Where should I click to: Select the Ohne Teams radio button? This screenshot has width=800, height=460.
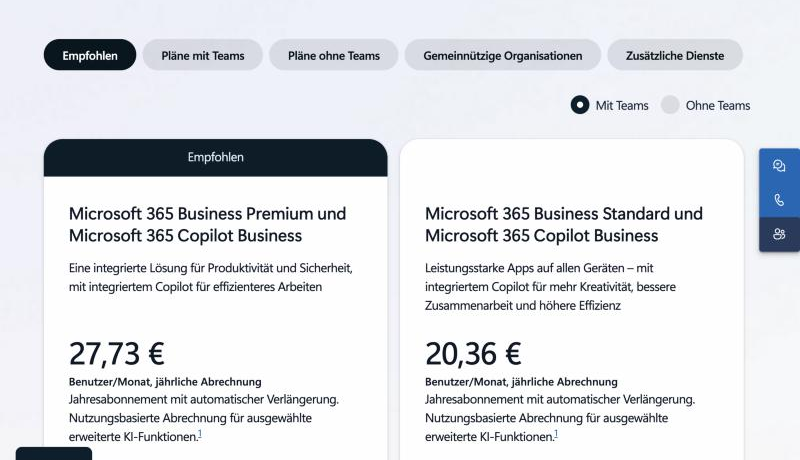tap(670, 105)
